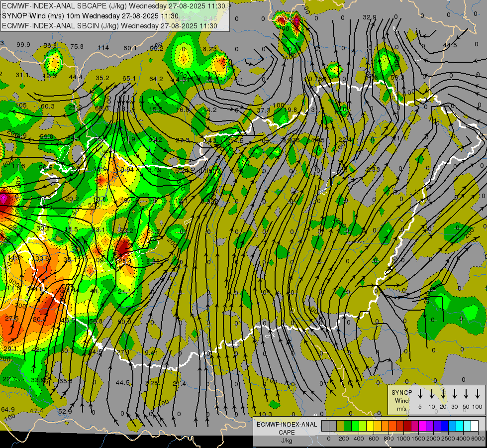Click the '47.4' map value
The image size is (487, 448).
36,411
